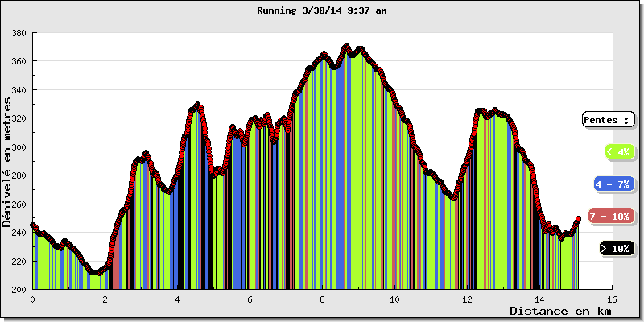644x322 pixels.
Task: Click the last data point near 15 km
Action: coord(578,219)
